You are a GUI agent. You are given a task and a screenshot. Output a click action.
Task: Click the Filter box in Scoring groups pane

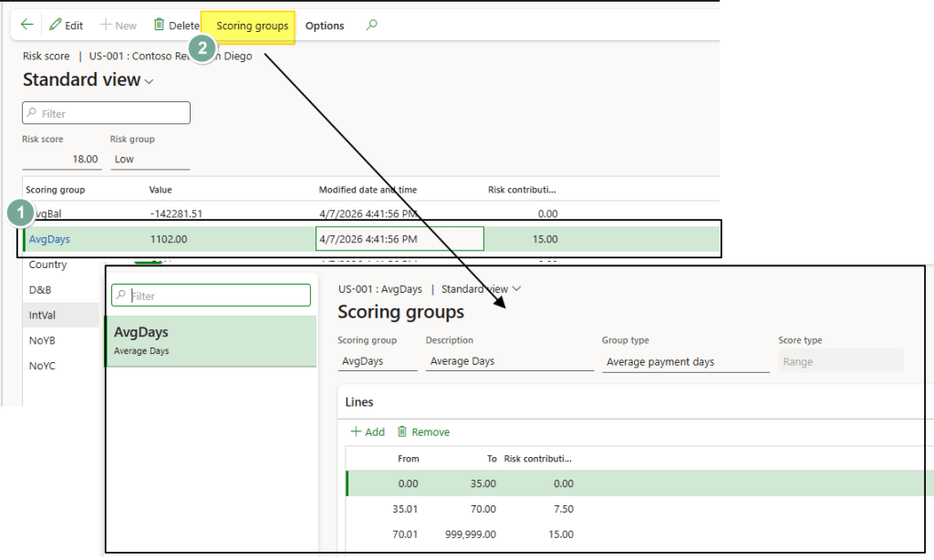click(x=211, y=296)
